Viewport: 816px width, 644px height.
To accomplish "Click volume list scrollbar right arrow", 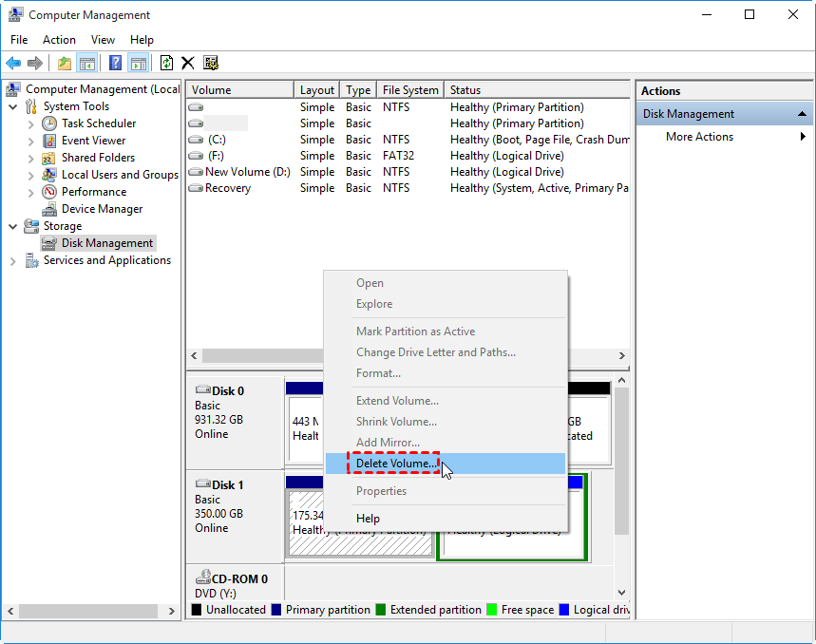I will point(622,356).
